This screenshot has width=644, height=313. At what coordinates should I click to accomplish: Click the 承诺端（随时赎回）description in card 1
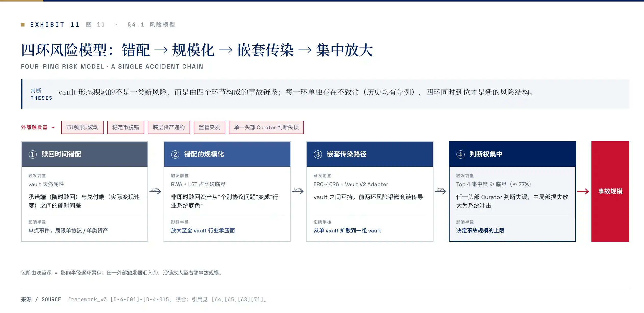(84, 201)
